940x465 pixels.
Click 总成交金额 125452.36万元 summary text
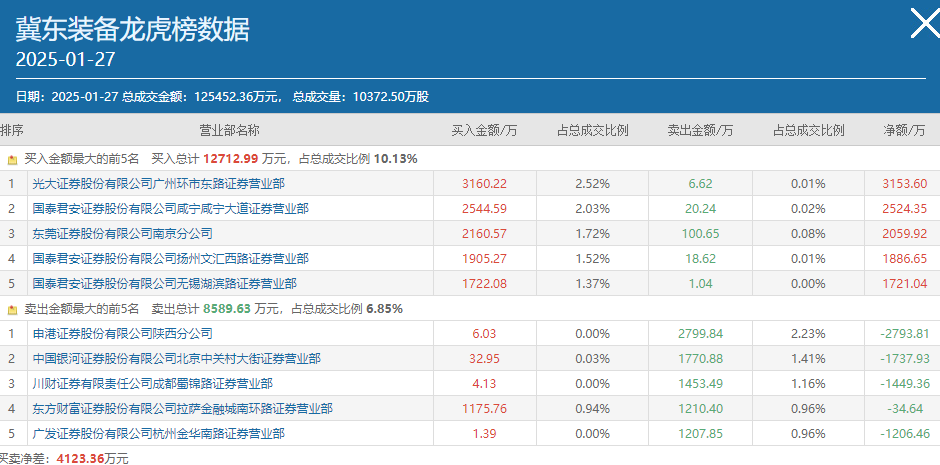pyautogui.click(x=202, y=97)
